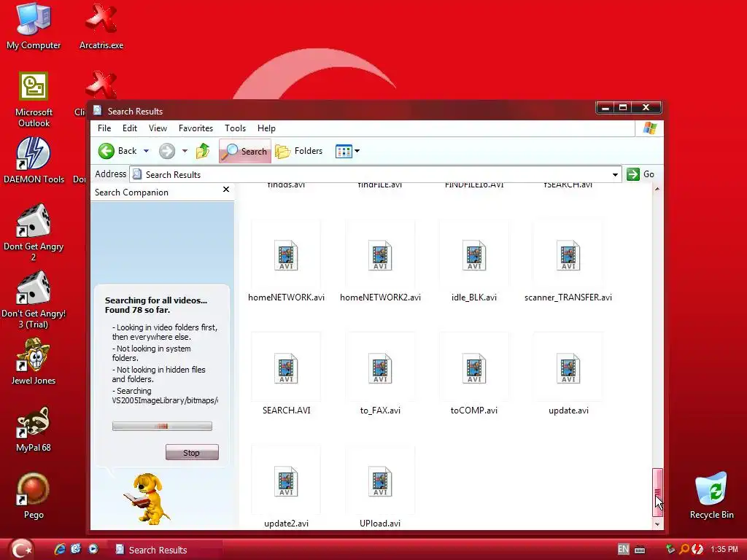Viewport: 747px width, 560px height.
Task: Click the on-screen keyboard tray icon
Action: point(640,550)
